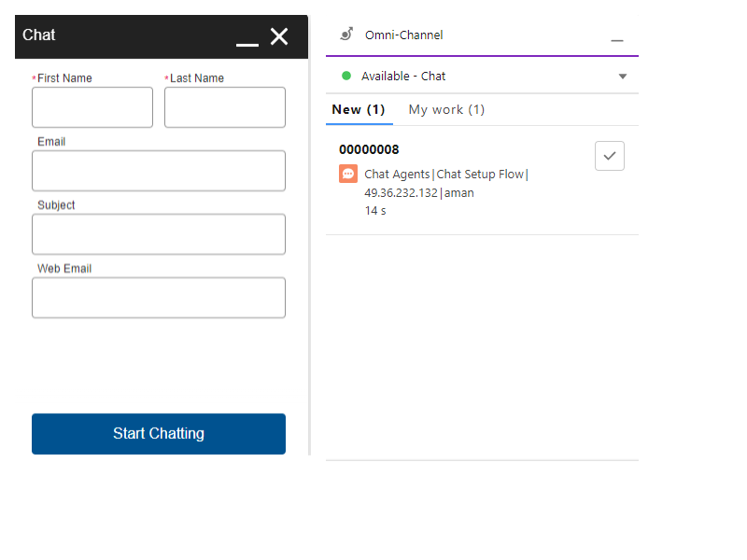This screenshot has width=747, height=560.
Task: Click the Last Name input field
Action: (x=225, y=107)
